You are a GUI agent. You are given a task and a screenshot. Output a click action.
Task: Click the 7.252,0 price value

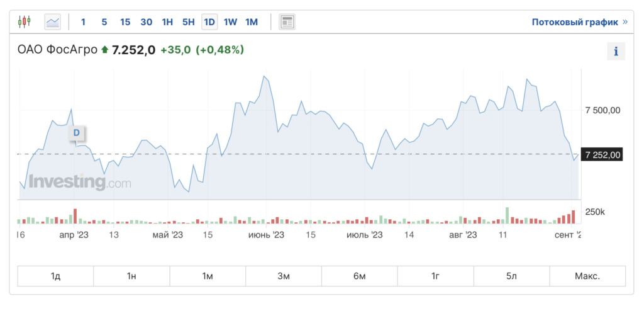[x=134, y=50]
